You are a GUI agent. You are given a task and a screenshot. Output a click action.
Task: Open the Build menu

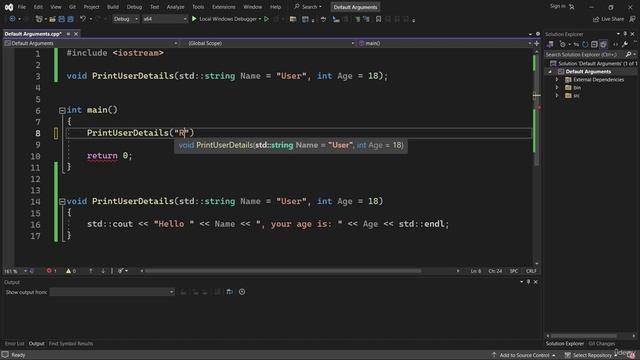click(x=113, y=7)
